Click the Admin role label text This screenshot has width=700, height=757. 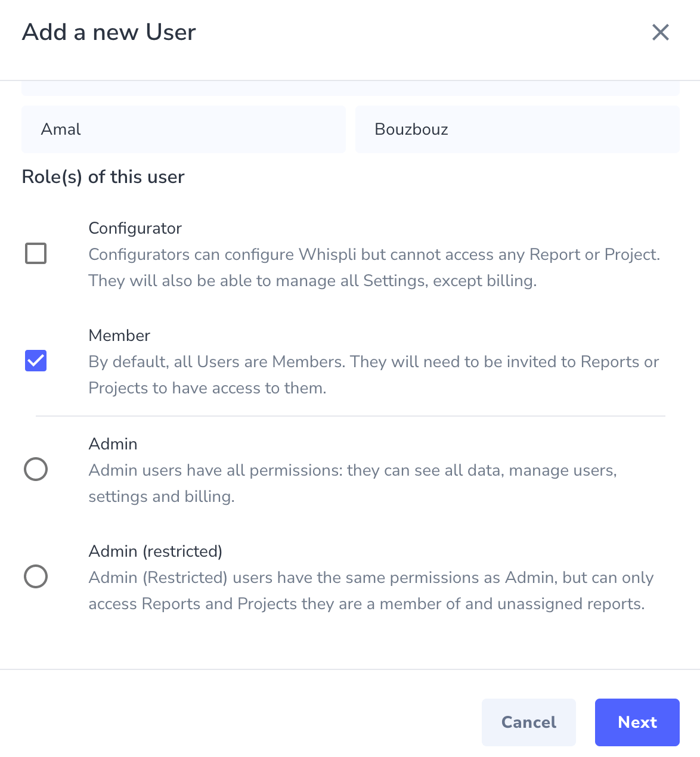pos(113,443)
